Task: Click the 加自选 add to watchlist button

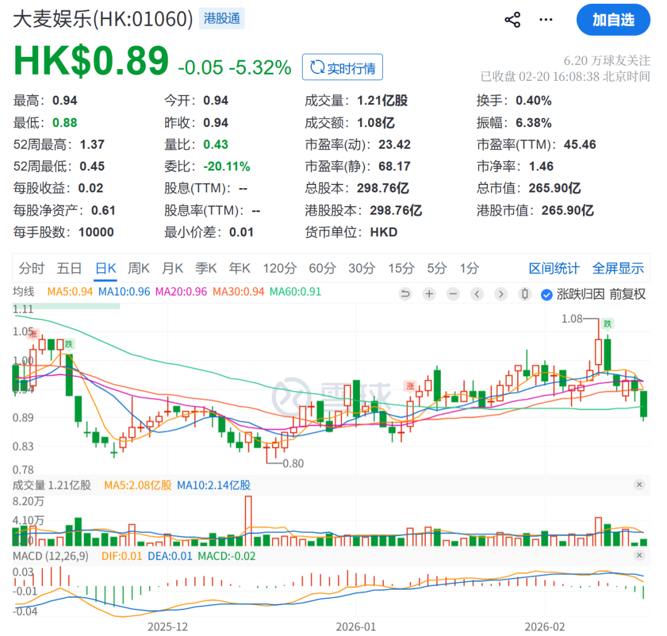Action: (x=612, y=20)
